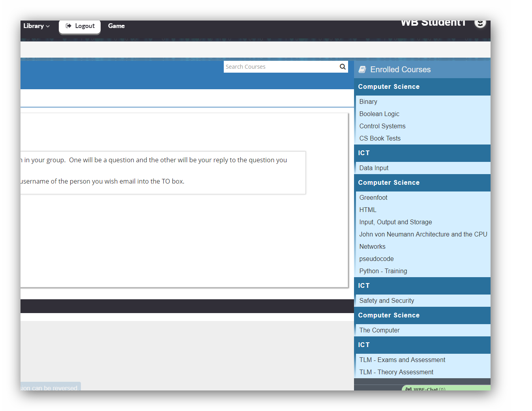Open the Boolean Logic course
The height and width of the screenshot is (411, 532).
[x=379, y=114]
